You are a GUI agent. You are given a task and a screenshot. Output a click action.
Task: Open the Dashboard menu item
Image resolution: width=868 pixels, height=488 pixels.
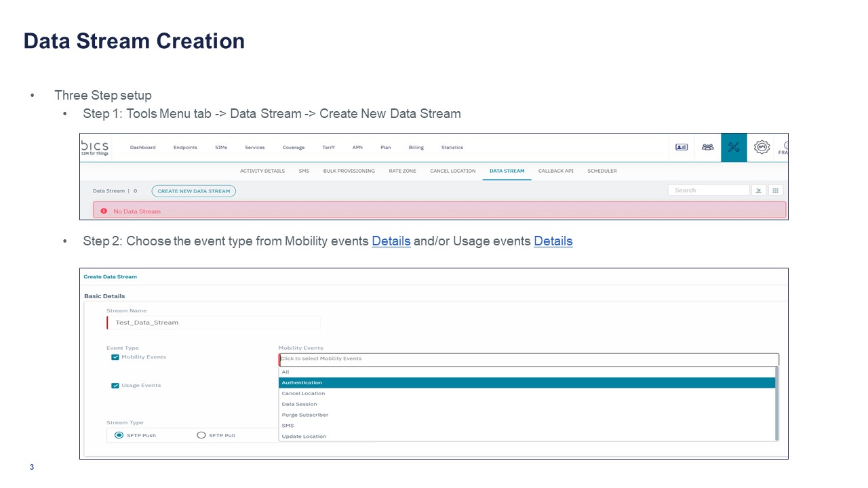pyautogui.click(x=142, y=147)
